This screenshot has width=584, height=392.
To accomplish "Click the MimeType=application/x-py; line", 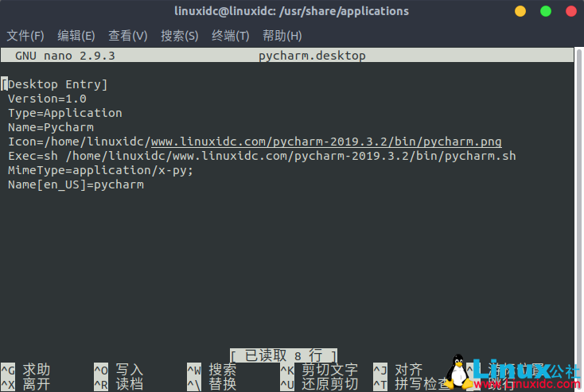I will pos(100,170).
